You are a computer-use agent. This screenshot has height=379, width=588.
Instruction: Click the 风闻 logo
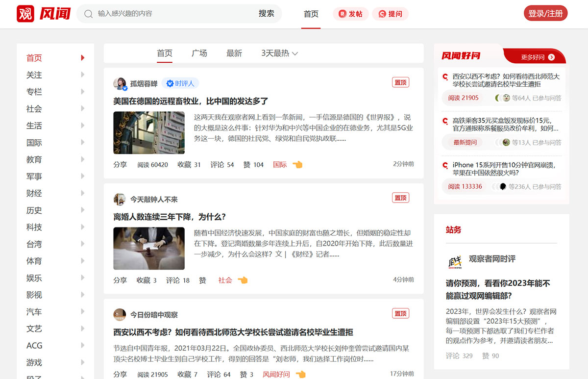[54, 13]
